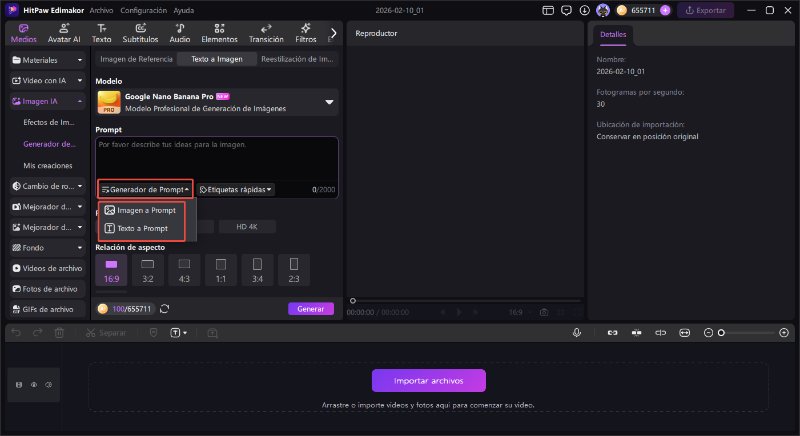Select 4:3 aspect ratio
800x436 pixels.
(184, 271)
